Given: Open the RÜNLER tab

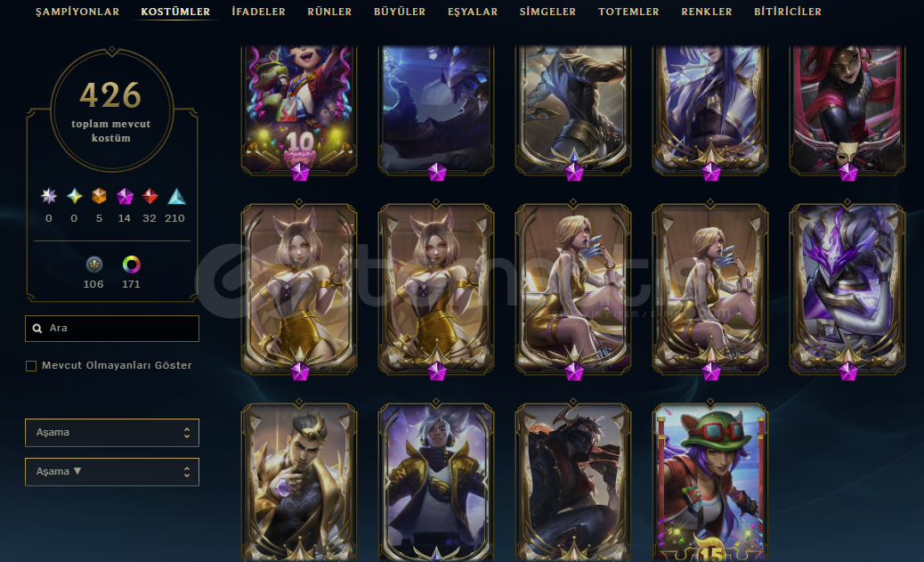Looking at the screenshot, I should click(x=329, y=12).
